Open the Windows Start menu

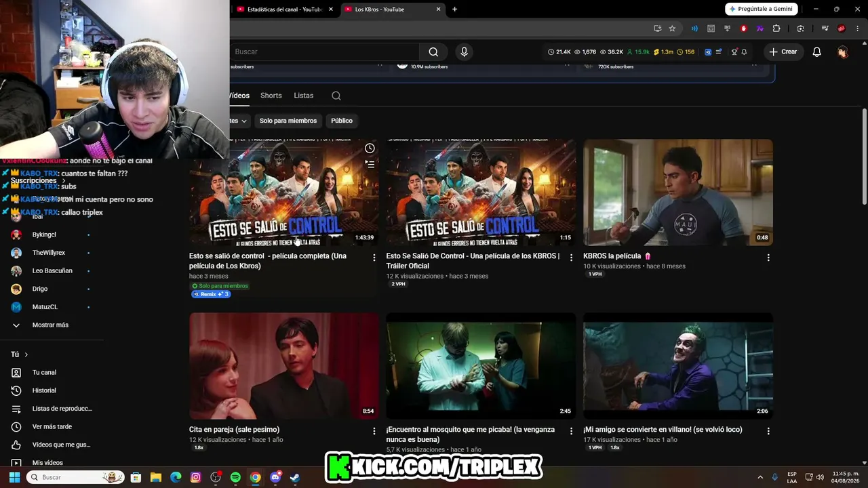[14, 477]
